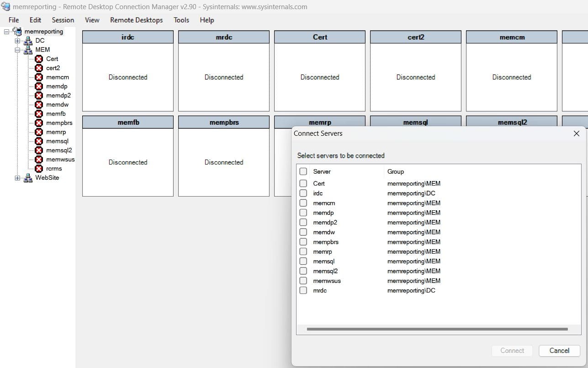Viewport: 588px width, 368px height.
Task: Select the memfb thumbnail tile
Action: (x=128, y=156)
